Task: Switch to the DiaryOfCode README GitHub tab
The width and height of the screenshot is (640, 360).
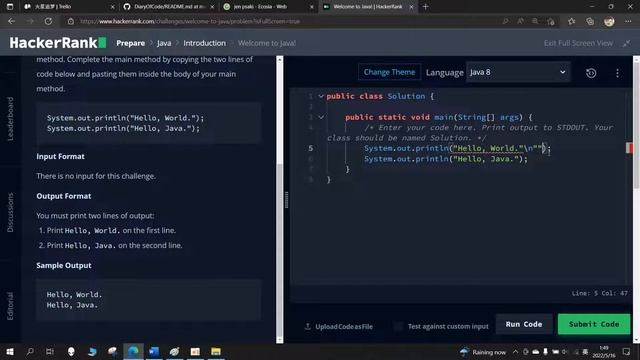Action: [x=168, y=7]
